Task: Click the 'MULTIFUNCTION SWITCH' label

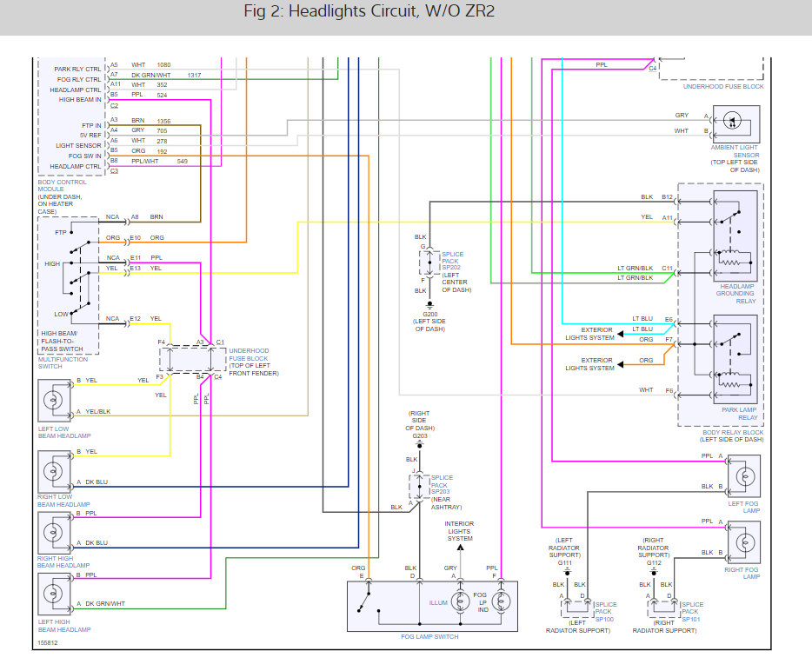Action: point(63,362)
